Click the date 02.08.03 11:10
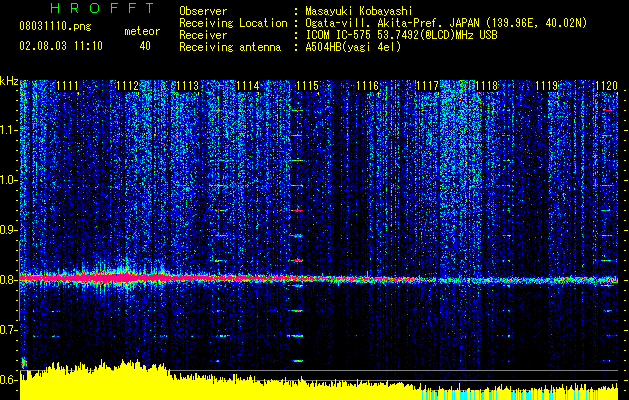The image size is (629, 400). coord(61,46)
